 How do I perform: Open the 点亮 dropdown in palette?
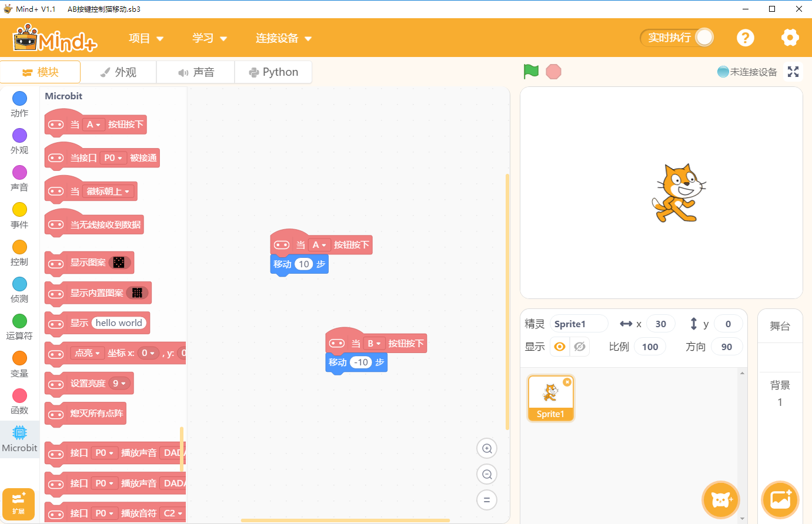tap(87, 353)
